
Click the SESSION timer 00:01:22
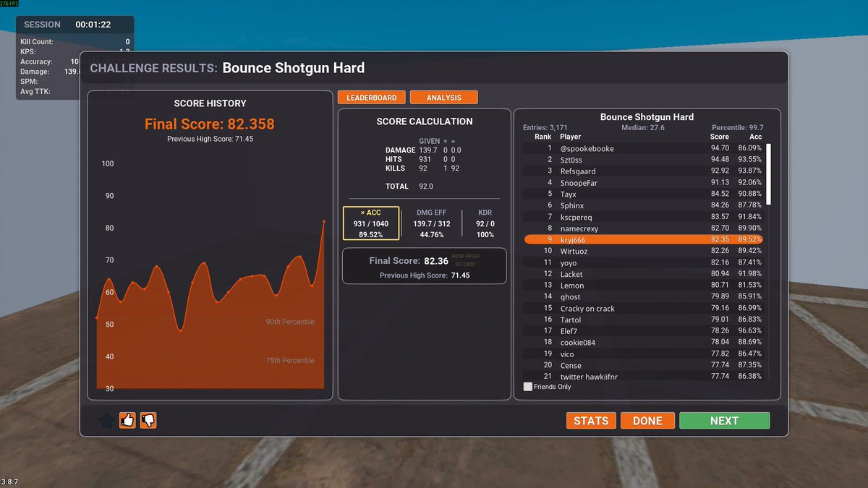pyautogui.click(x=93, y=25)
